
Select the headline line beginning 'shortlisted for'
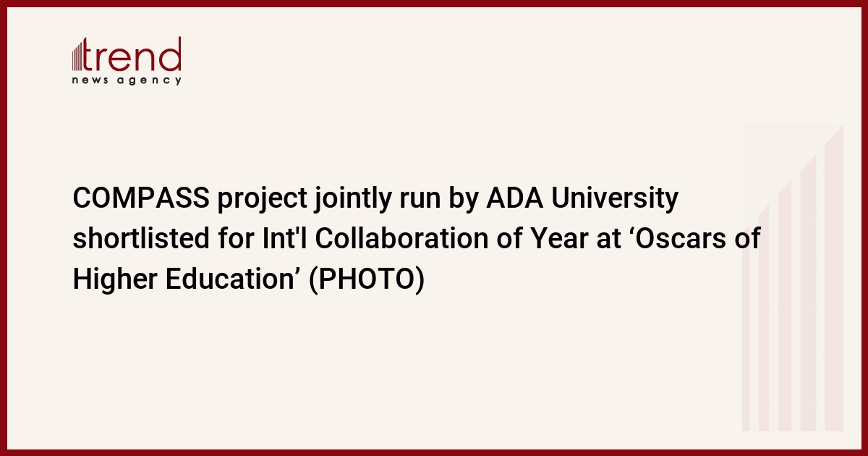pyautogui.click(x=416, y=239)
